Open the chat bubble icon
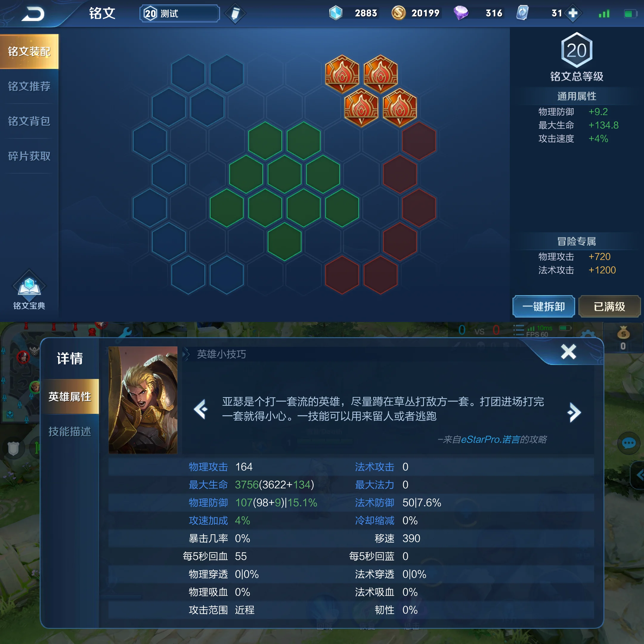 [629, 443]
